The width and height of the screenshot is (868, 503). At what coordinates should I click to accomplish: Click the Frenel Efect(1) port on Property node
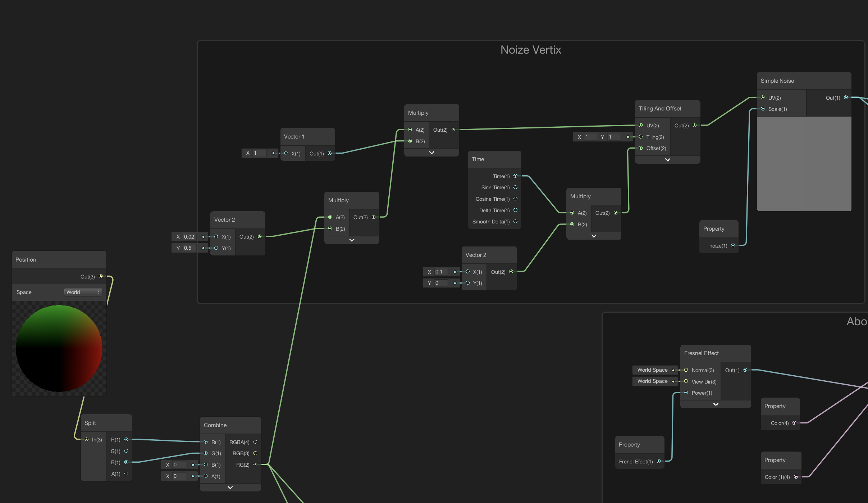coord(659,461)
